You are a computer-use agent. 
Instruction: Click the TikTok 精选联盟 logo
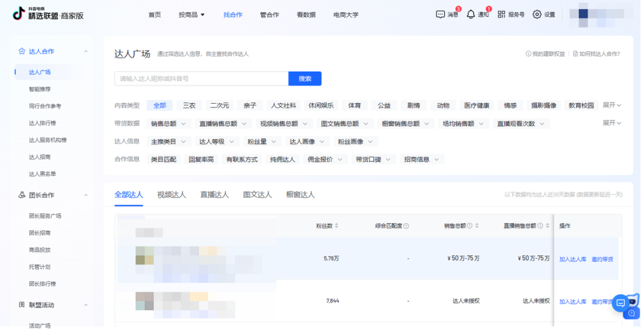click(x=48, y=14)
